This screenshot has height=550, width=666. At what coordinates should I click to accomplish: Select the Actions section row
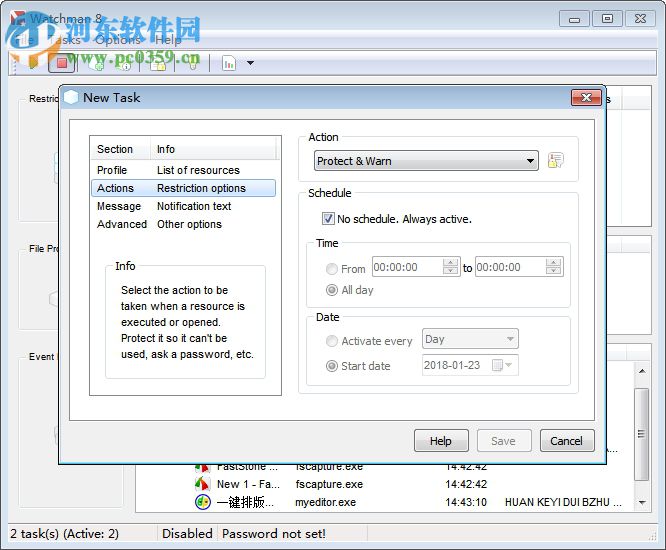tap(183, 188)
